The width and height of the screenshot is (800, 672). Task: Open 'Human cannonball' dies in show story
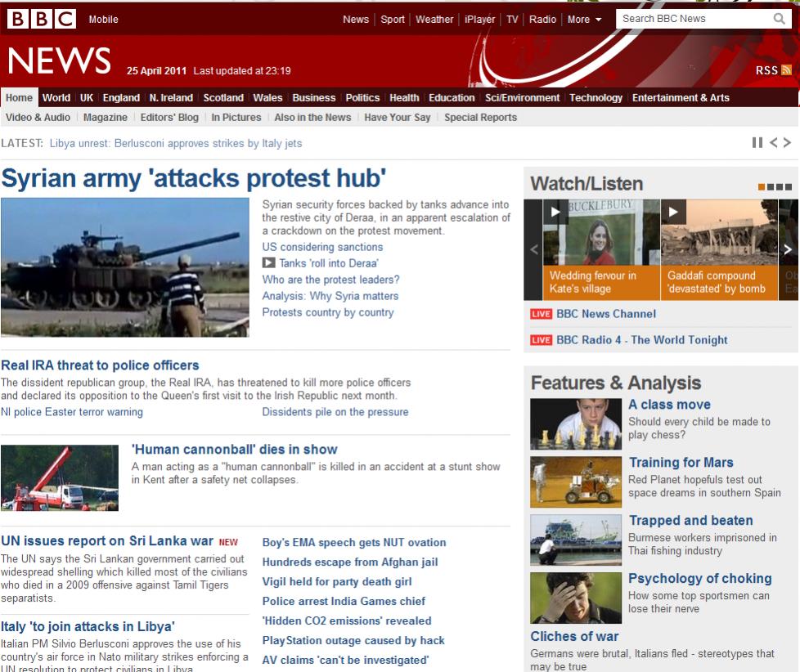click(x=235, y=449)
